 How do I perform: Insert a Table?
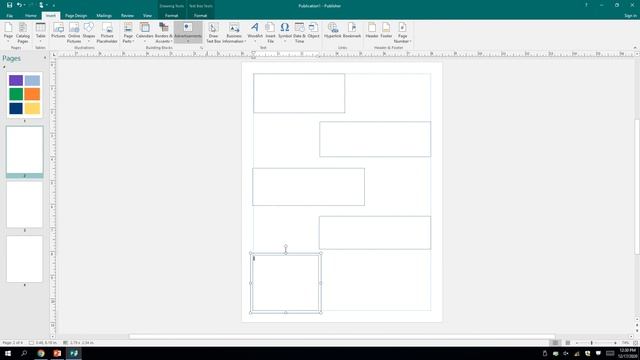click(x=40, y=33)
